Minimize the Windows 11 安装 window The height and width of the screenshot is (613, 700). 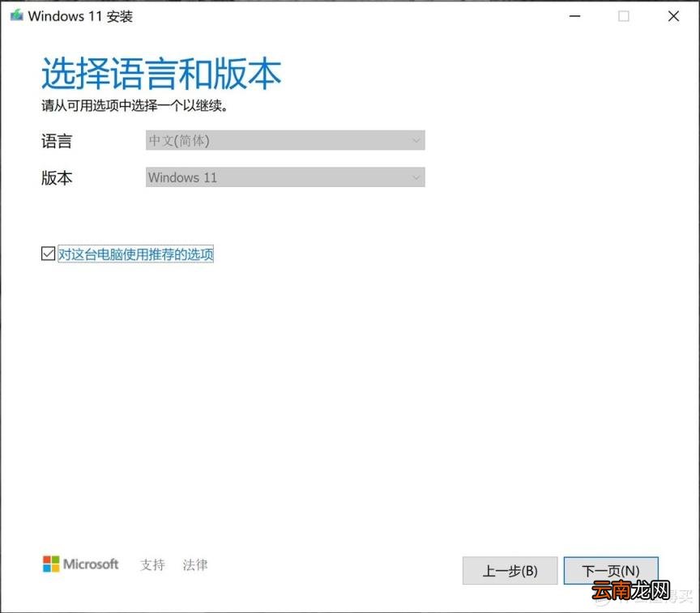tap(575, 16)
